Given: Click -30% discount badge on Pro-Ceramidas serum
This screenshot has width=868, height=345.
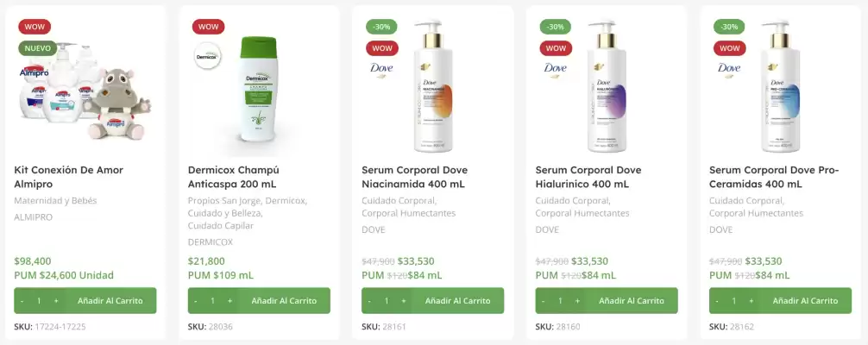Looking at the screenshot, I should [x=729, y=27].
